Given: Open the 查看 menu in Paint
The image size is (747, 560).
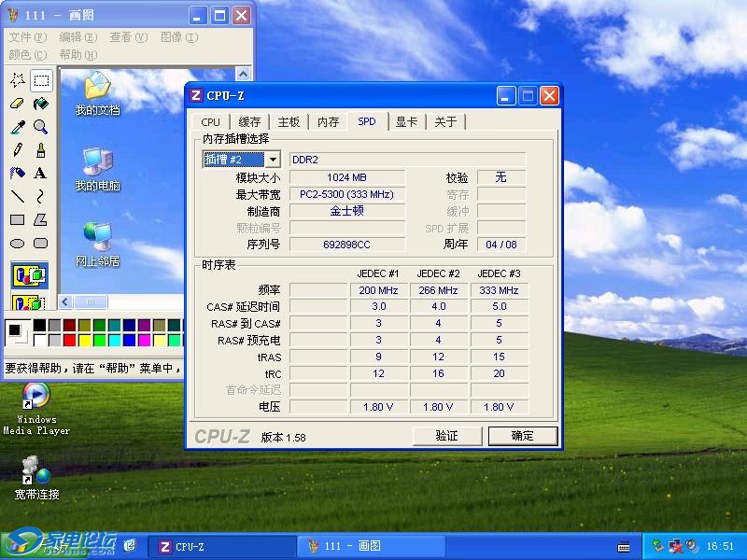Looking at the screenshot, I should click(x=129, y=37).
